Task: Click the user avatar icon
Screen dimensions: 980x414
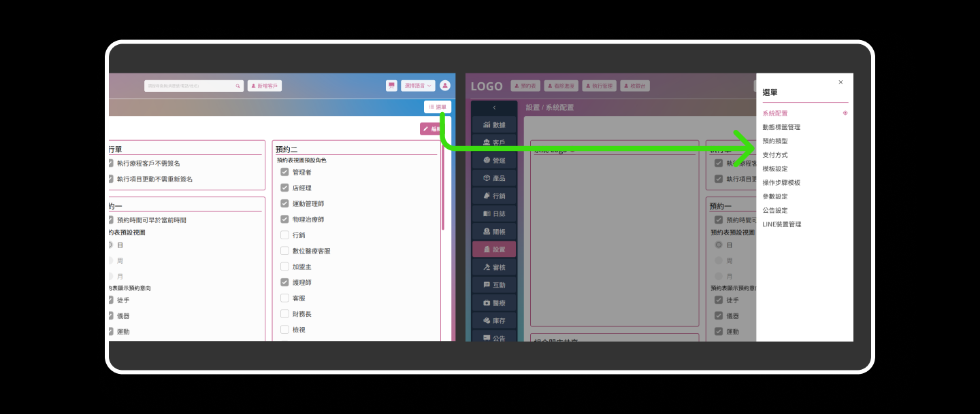Action: click(x=445, y=86)
